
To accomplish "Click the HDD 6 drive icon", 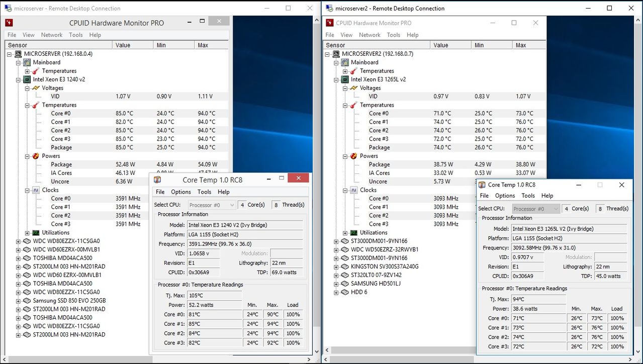I will (x=345, y=292).
